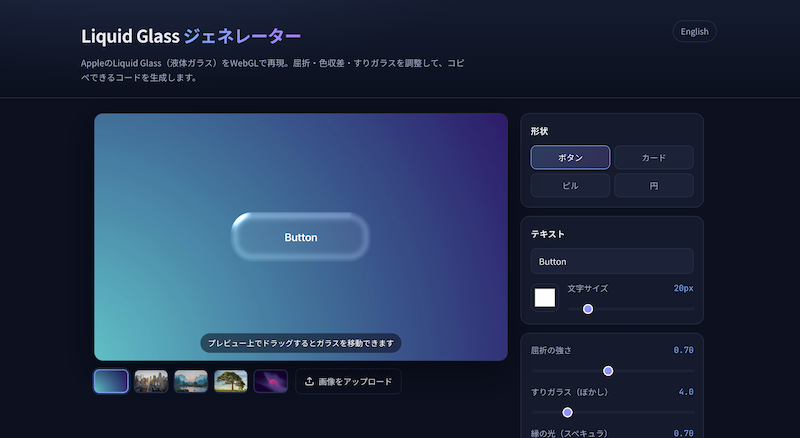
Task: Open the white text color swatch
Action: [x=544, y=298]
